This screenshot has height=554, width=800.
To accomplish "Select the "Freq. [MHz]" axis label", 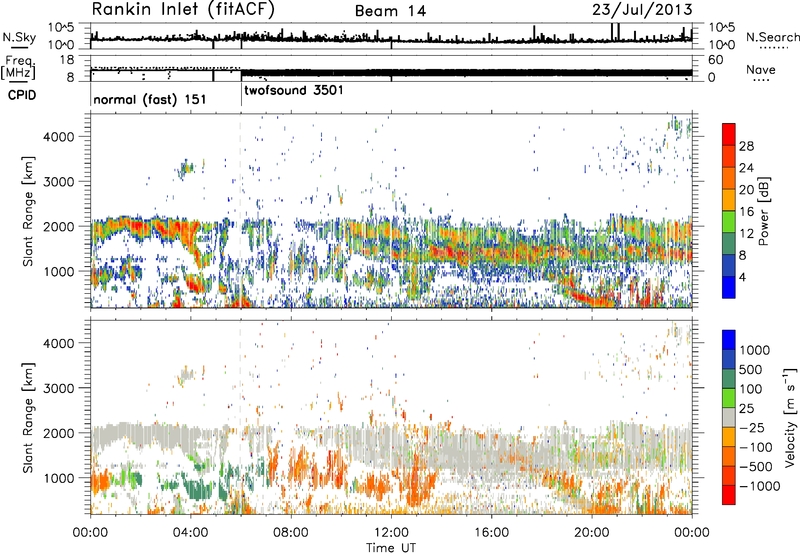I will pyautogui.click(x=18, y=68).
